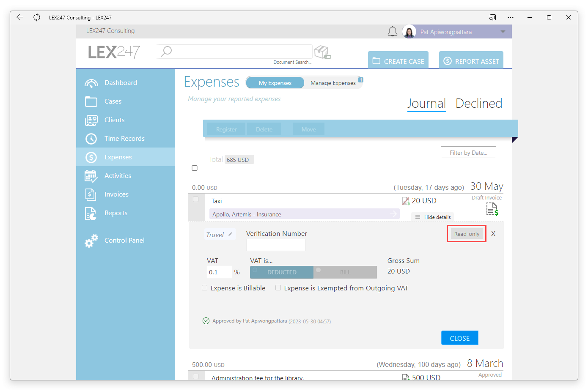Check Expense is Exempted from Outgoing VAT

[x=278, y=288]
